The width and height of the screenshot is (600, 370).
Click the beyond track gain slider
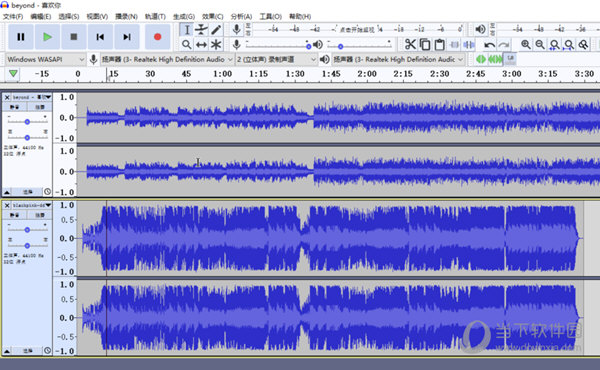27,122
